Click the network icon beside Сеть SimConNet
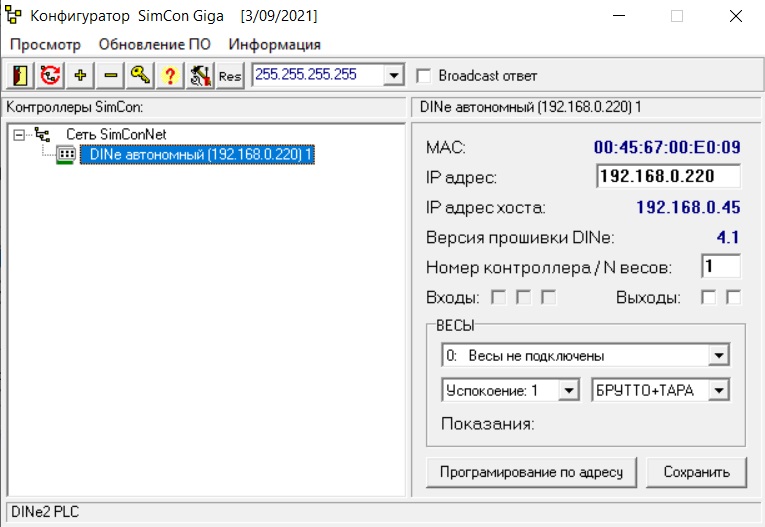 click(42, 134)
